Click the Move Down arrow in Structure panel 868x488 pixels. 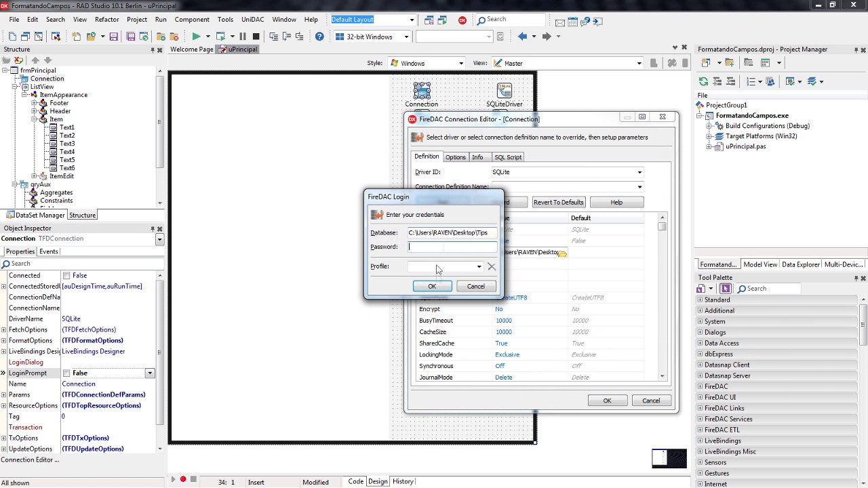[47, 60]
